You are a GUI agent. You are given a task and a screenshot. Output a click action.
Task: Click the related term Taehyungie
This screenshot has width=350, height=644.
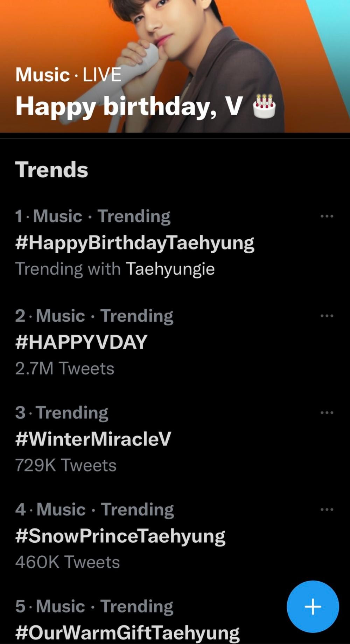click(170, 269)
